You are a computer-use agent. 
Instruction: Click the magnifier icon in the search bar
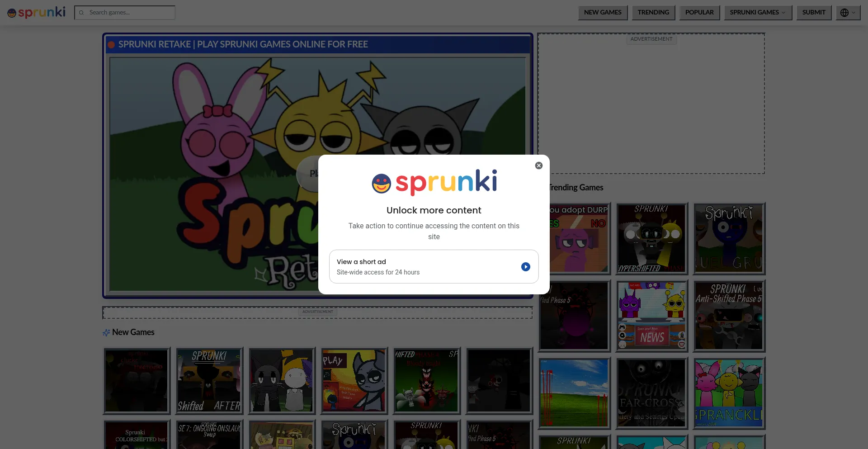pyautogui.click(x=82, y=13)
